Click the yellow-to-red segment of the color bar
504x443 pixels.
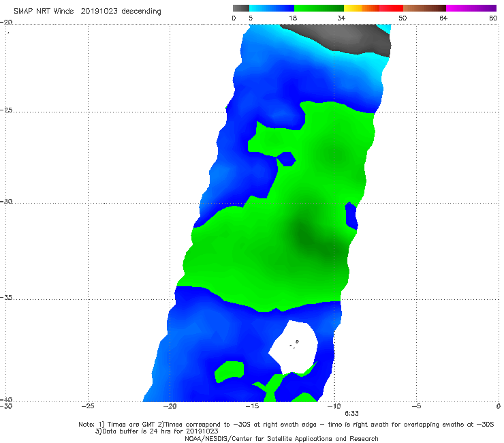tap(373, 8)
